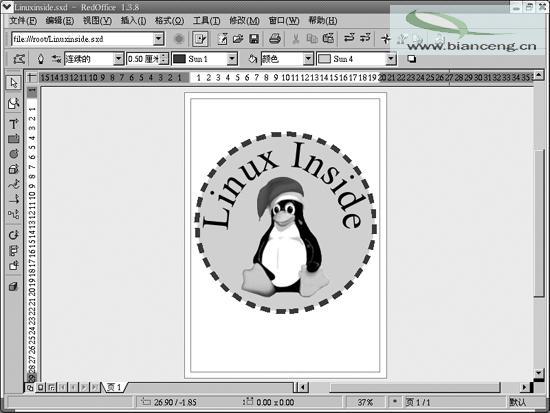Image resolution: width=550 pixels, height=413 pixels.
Task: Open the 编辑(E) menu
Action: (60, 21)
